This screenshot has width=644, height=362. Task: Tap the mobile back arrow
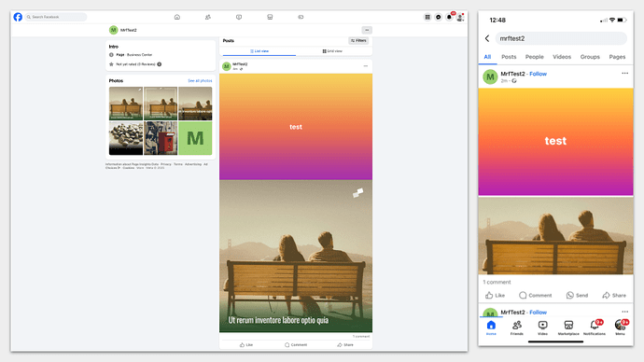487,38
